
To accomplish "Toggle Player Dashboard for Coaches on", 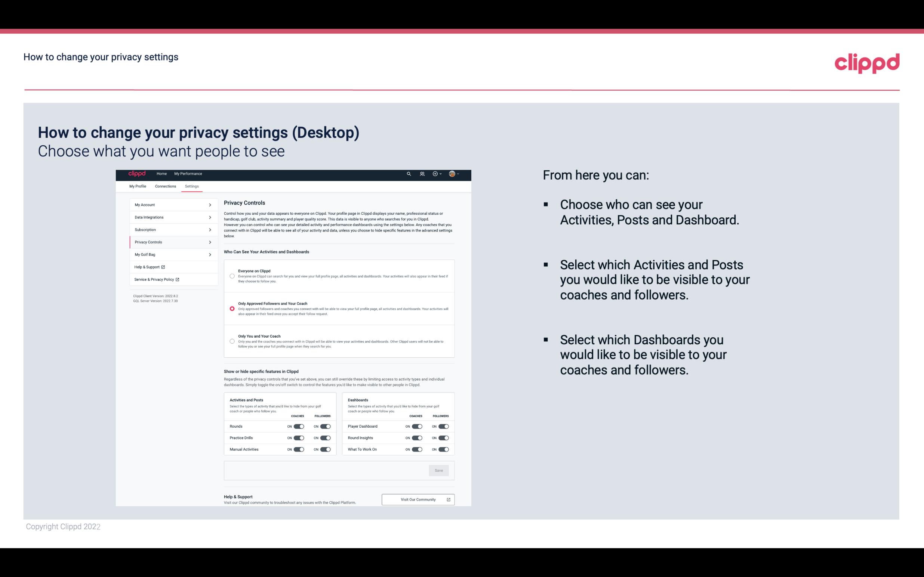I will point(417,426).
